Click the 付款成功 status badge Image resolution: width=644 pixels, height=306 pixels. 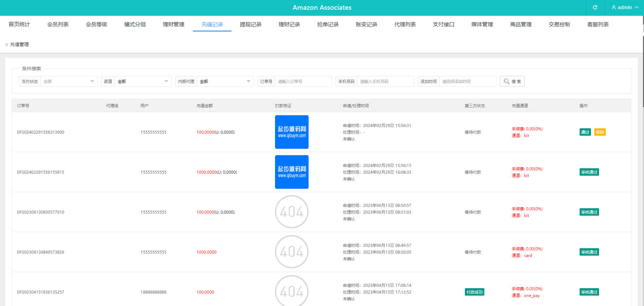474,292
